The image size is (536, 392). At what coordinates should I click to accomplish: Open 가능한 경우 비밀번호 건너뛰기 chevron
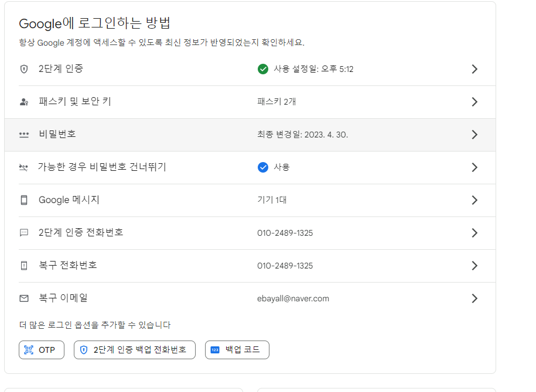[x=474, y=167]
